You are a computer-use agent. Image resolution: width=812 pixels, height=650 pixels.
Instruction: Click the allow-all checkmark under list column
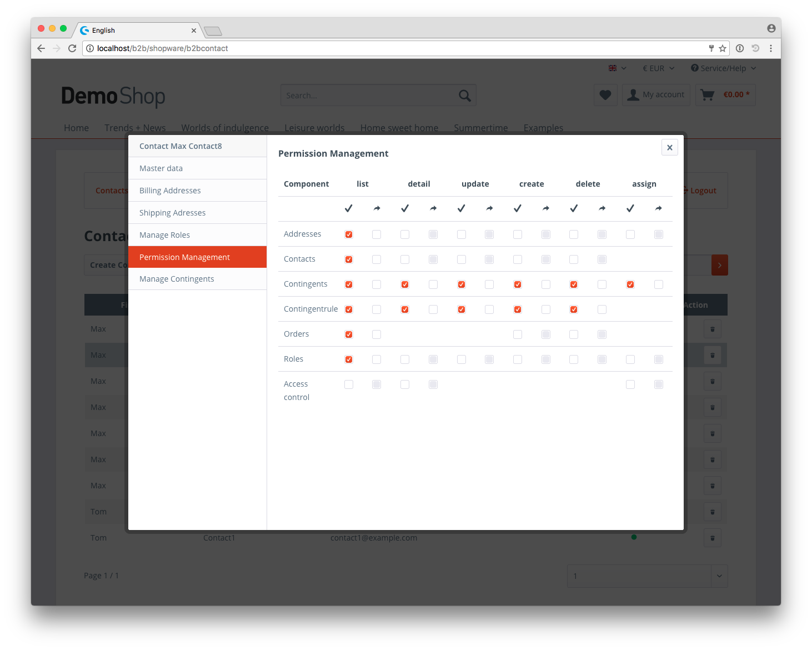(x=349, y=208)
